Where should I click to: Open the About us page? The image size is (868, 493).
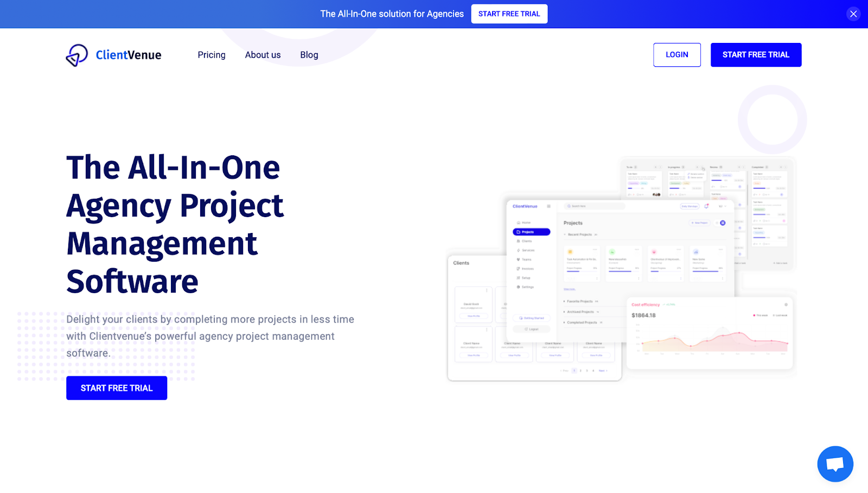[263, 55]
